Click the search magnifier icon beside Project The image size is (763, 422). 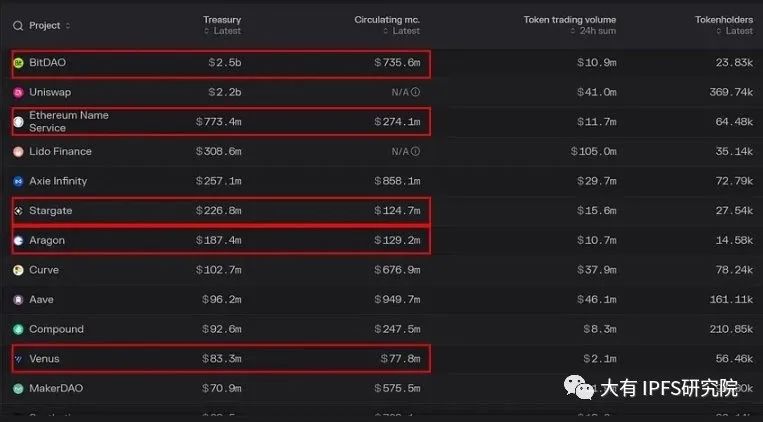18,26
